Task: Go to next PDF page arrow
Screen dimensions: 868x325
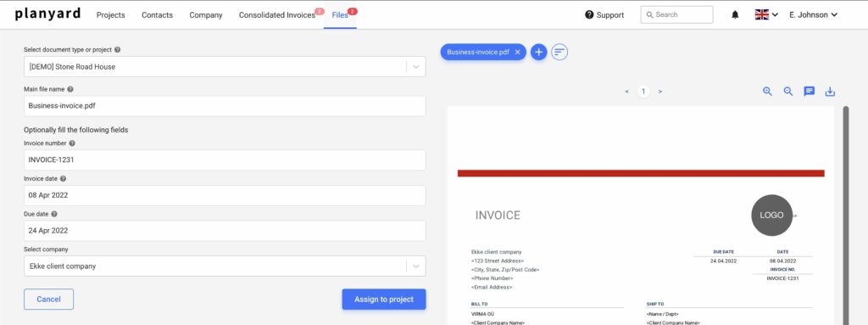Action: 659,92
